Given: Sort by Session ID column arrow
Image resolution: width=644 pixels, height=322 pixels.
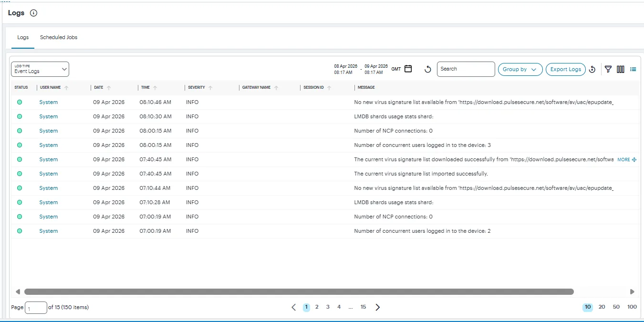Looking at the screenshot, I should click(329, 88).
